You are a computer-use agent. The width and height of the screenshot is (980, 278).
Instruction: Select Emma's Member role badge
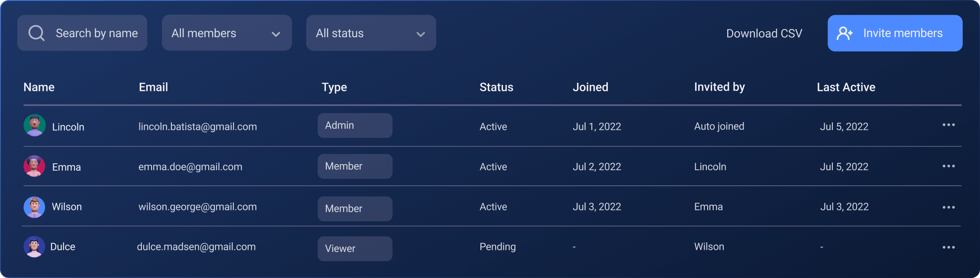[355, 166]
